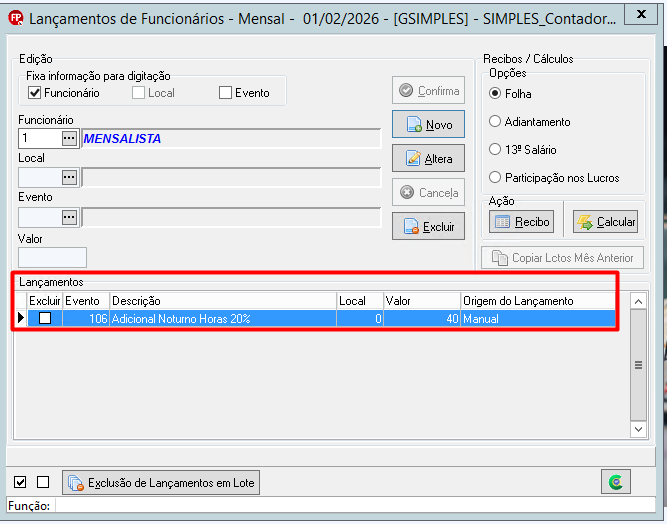Click the Evento column header
This screenshot has width=667, height=524.
pos(86,301)
